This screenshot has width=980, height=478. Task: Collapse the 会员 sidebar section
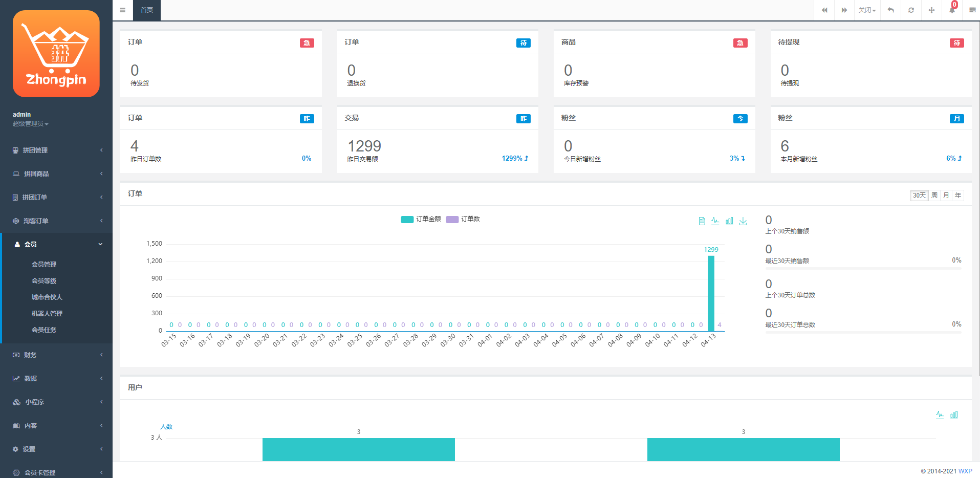coord(56,245)
